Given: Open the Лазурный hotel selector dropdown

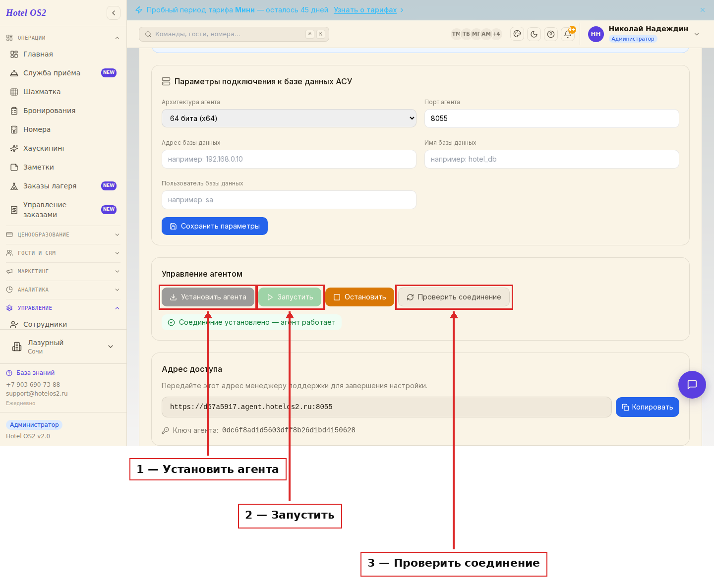Looking at the screenshot, I should click(63, 347).
